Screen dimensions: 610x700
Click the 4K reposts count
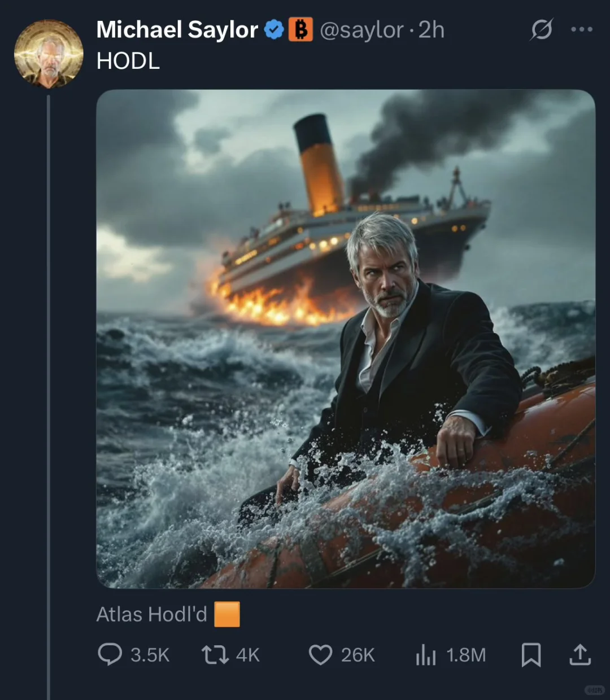tap(248, 655)
